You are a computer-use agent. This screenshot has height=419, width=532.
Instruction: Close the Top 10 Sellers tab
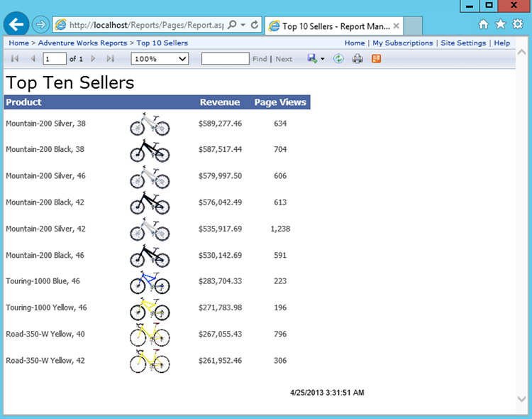[396, 26]
